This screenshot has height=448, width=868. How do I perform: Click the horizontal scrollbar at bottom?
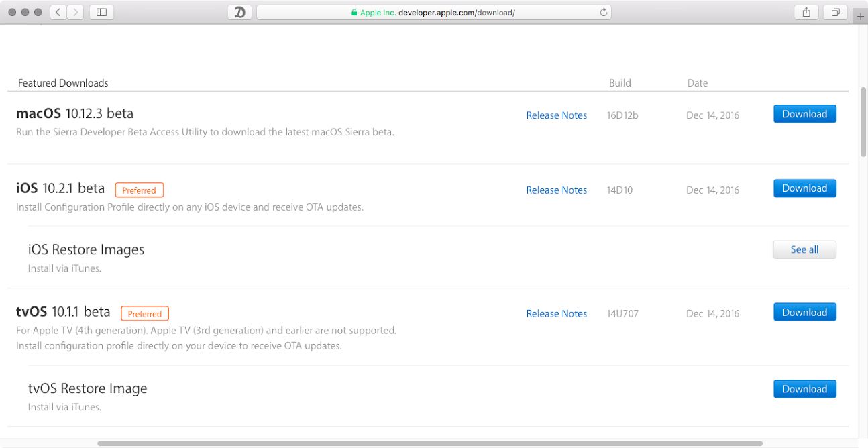(x=429, y=443)
